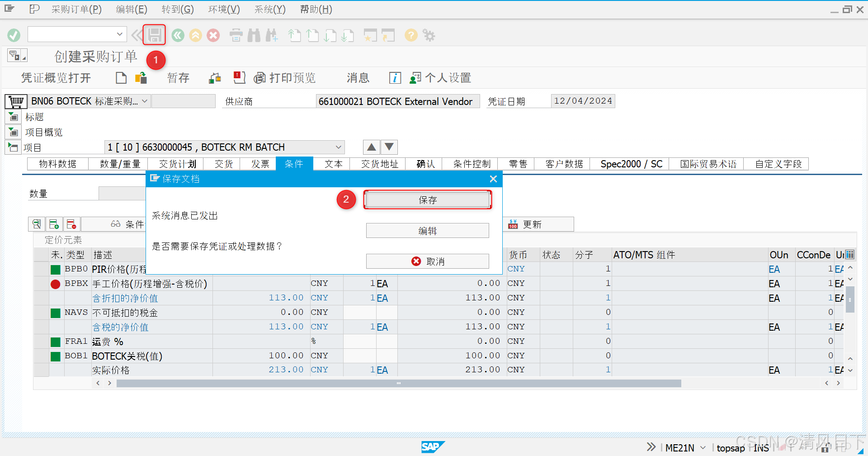
Task: Click the Customize Local Layout gear icon
Action: click(429, 35)
